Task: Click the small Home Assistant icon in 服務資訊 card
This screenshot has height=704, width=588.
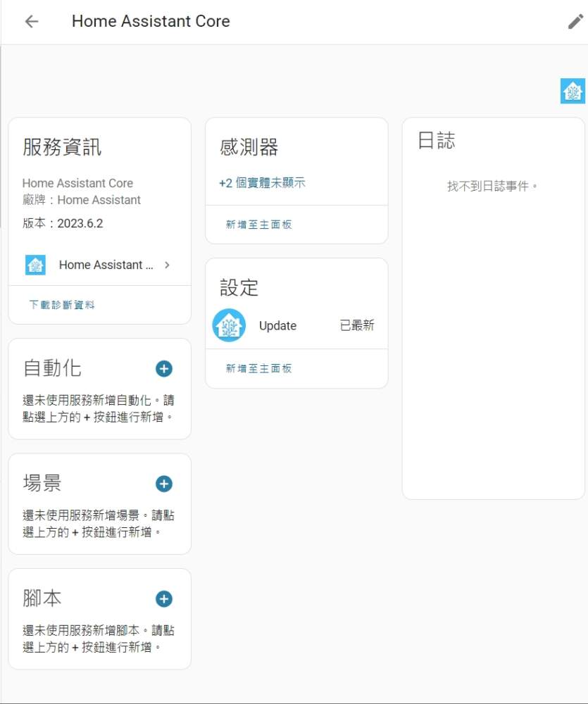Action: [35, 265]
